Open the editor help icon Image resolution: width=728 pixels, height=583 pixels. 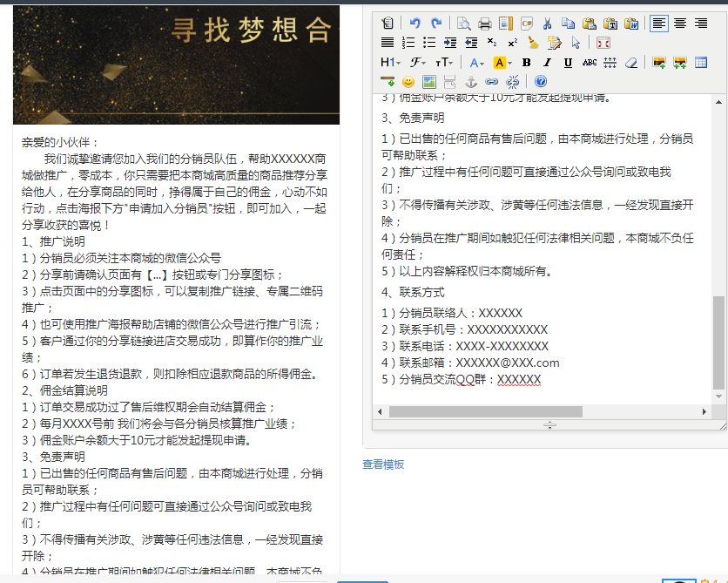541,82
